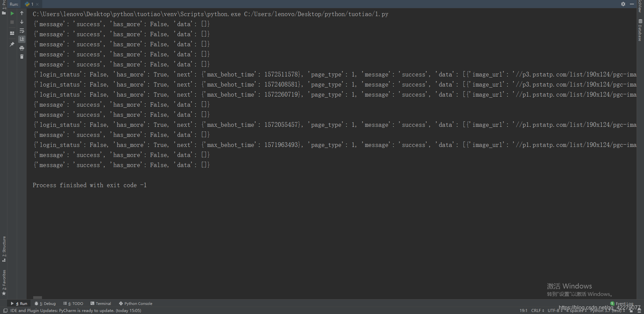Image resolution: width=644 pixels, height=314 pixels.
Task: Switch to the 5: Debug tab
Action: (45, 304)
